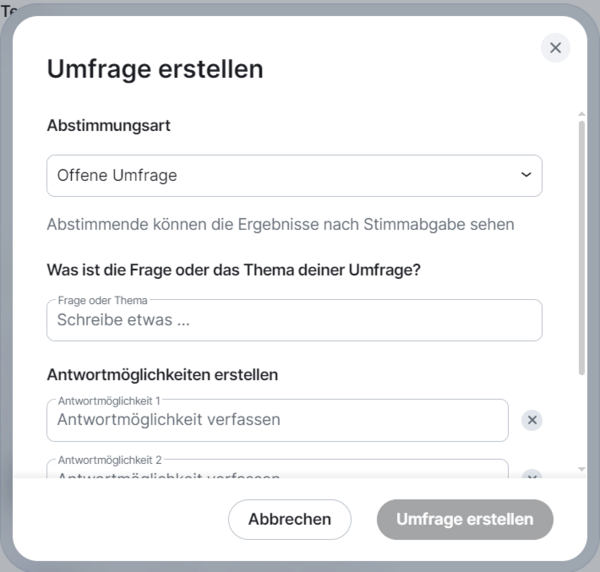
Task: Click the Offene Umfrage selected value text
Action: 117,175
